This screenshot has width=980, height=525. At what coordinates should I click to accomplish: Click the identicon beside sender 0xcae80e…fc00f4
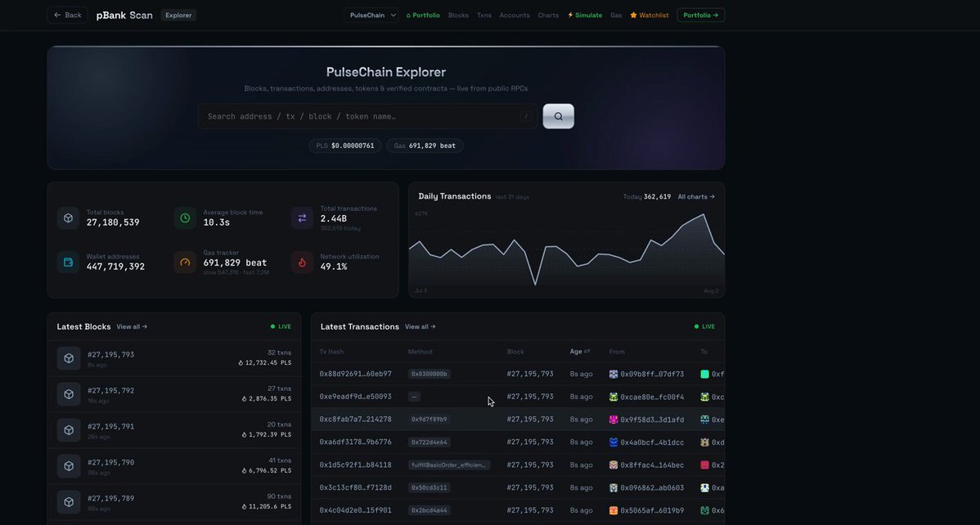tap(614, 397)
